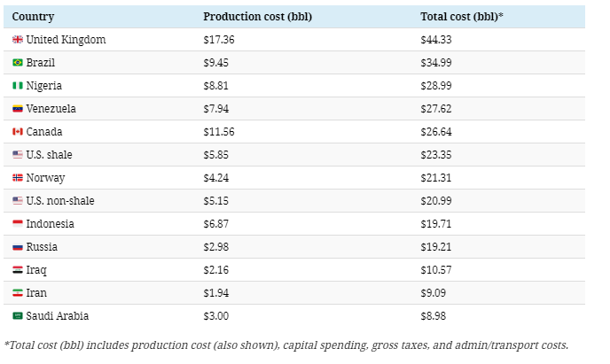Click the Nigeria flag icon
This screenshot has width=610, height=364.
click(x=18, y=86)
